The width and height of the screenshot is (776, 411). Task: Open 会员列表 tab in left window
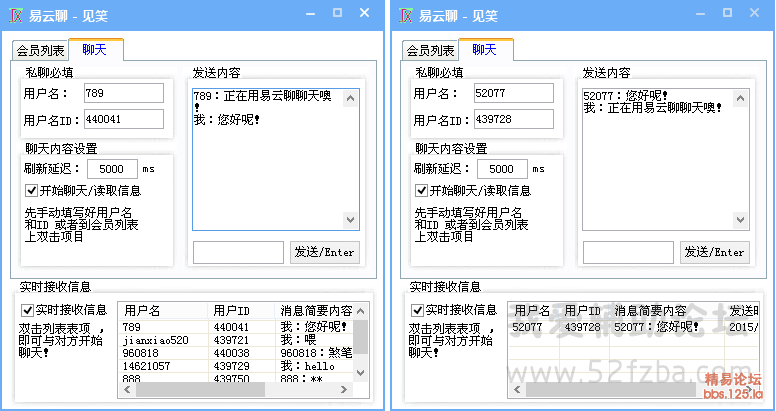point(40,50)
